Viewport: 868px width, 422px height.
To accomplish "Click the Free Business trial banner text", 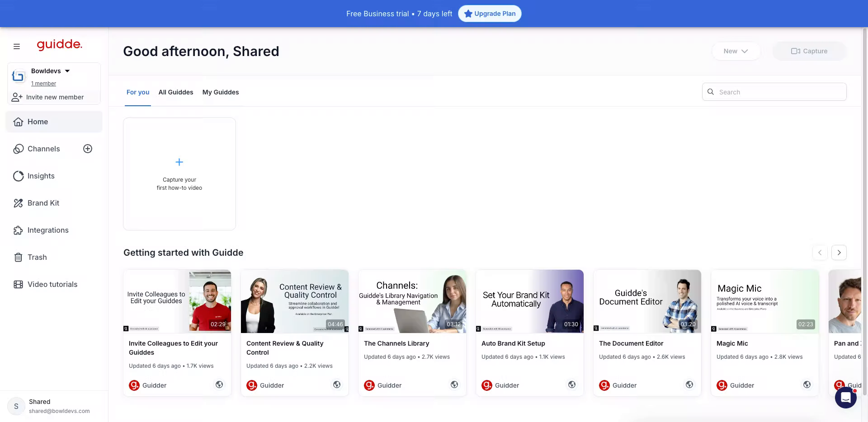I will 399,14.
